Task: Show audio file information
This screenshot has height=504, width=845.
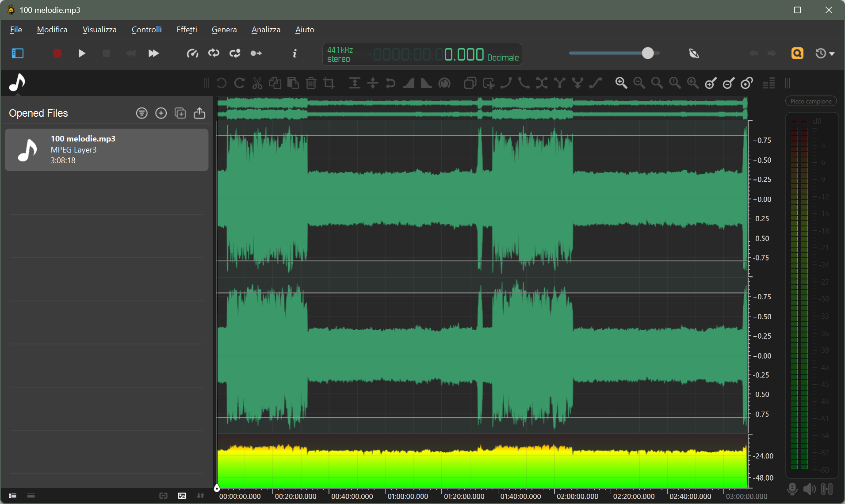Action: (x=294, y=53)
